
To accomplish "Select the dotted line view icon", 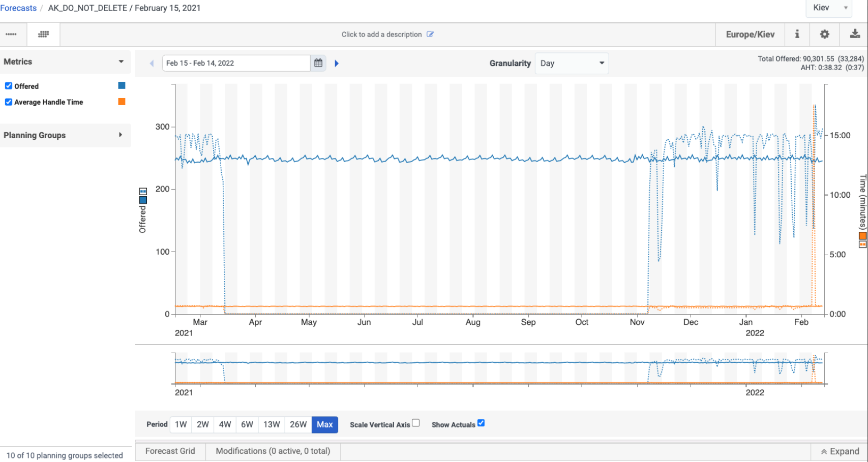I will coord(11,34).
